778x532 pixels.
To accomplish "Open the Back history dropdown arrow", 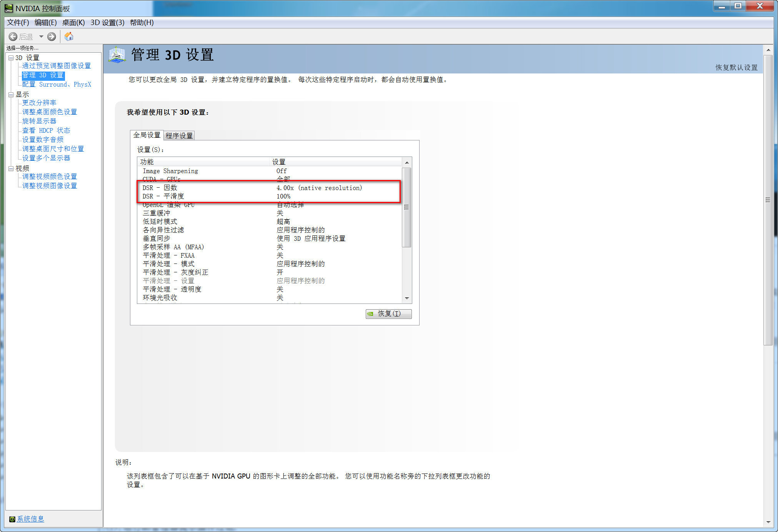I will point(41,37).
